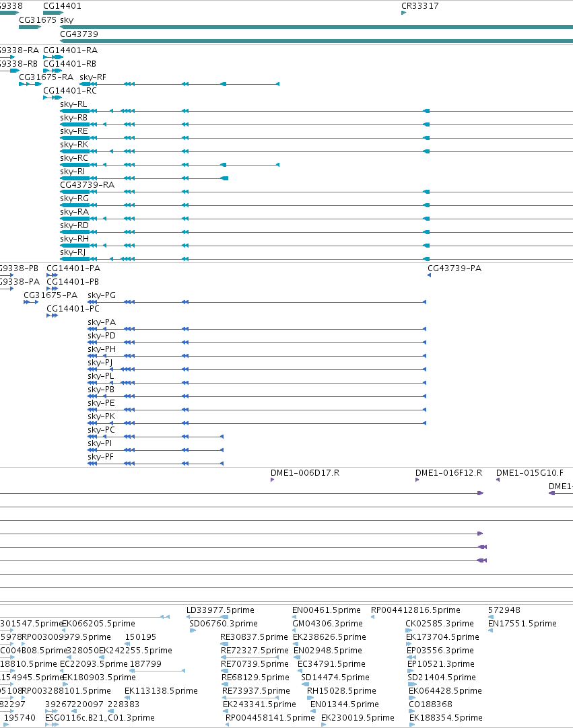
Task: Select EST RH15028.5prime
Action: point(311,698)
